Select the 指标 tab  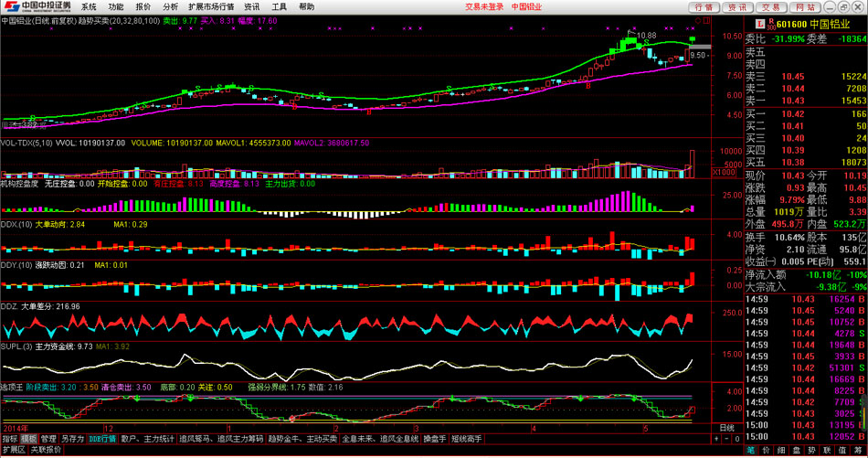(x=10, y=439)
